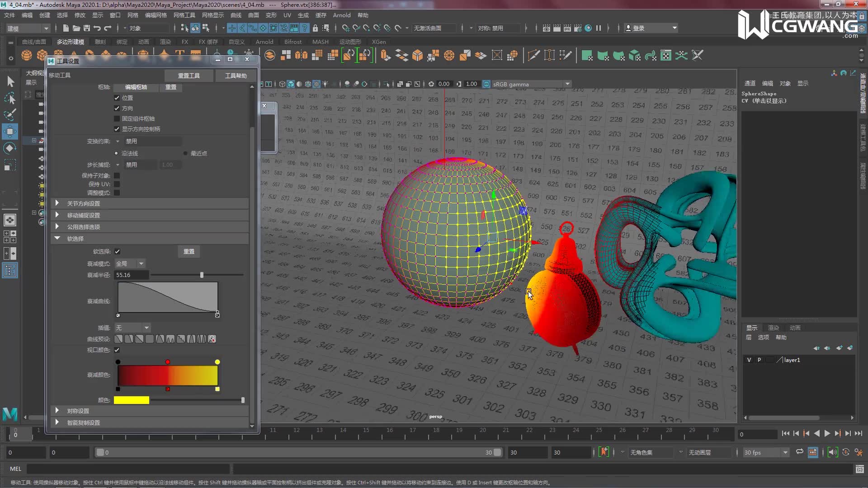
Task: Toggle the 视口颜色 viewport color checkbox
Action: tap(117, 350)
